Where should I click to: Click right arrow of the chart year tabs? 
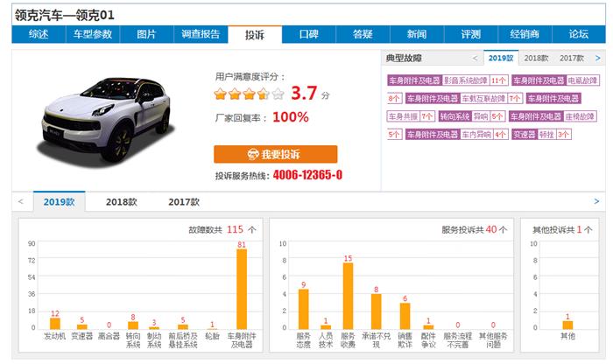tap(596, 201)
